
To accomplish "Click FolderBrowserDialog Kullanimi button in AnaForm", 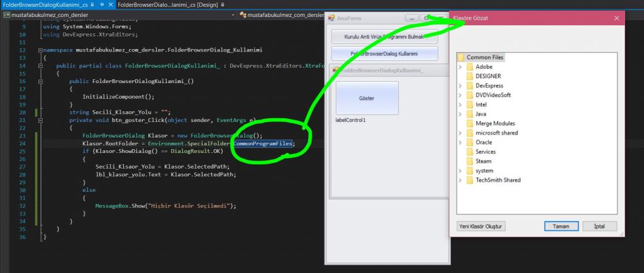I will click(384, 53).
